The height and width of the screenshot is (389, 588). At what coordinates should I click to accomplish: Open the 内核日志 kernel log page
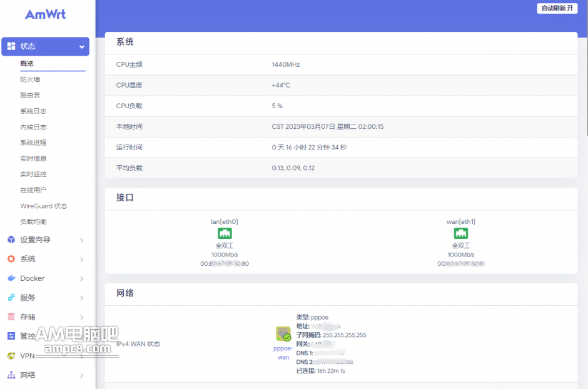[33, 127]
